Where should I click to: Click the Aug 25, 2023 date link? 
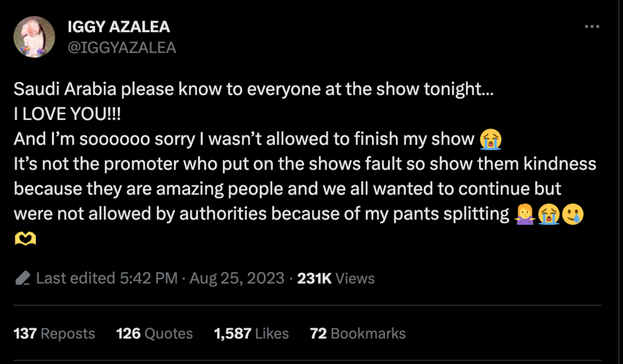click(236, 278)
